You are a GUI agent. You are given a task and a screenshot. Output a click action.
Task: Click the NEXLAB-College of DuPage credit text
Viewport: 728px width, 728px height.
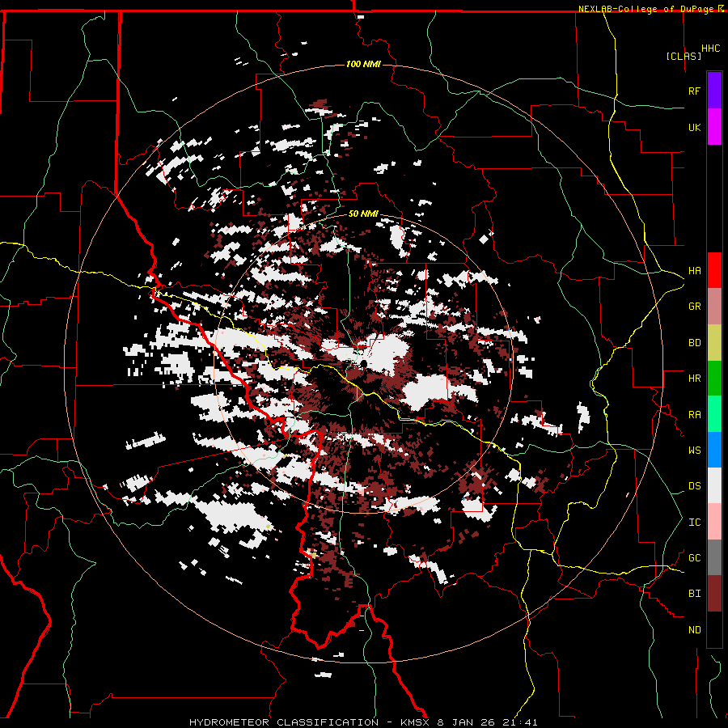tap(648, 9)
